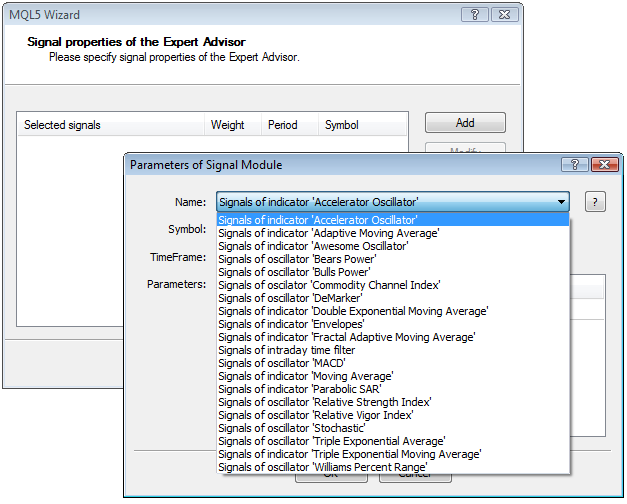This screenshot has width=627, height=504.
Task: Choose Signals of intraday time filter
Action: [393, 350]
